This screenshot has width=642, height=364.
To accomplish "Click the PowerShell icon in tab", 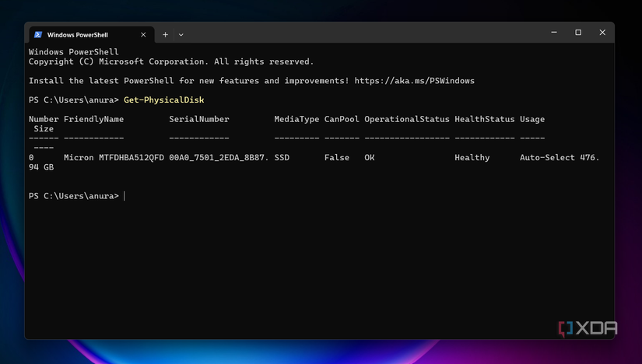I will (x=38, y=35).
